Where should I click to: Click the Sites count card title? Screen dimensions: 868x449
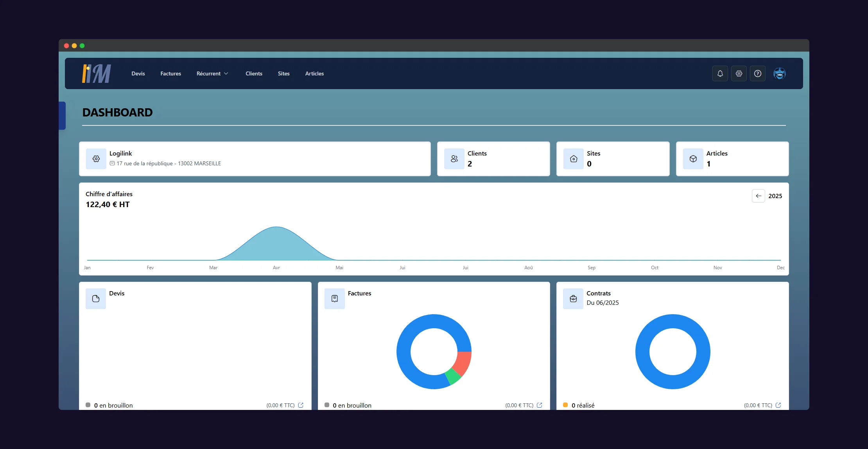[594, 153]
